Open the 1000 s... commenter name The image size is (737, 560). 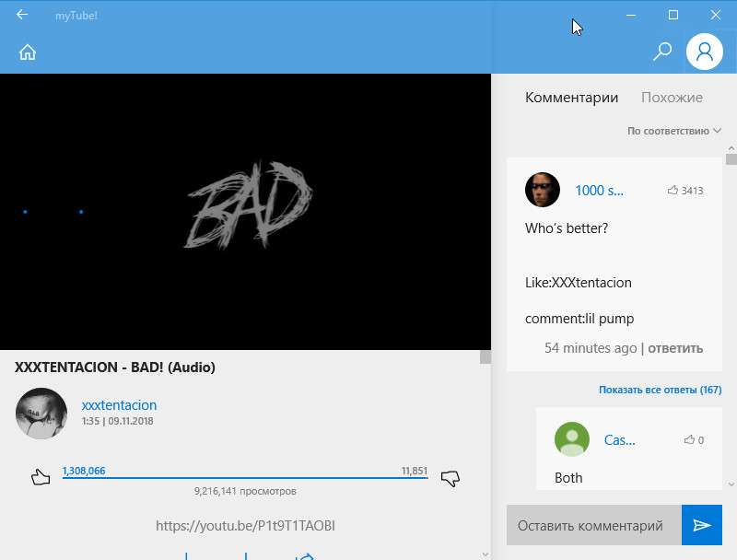[x=600, y=191]
